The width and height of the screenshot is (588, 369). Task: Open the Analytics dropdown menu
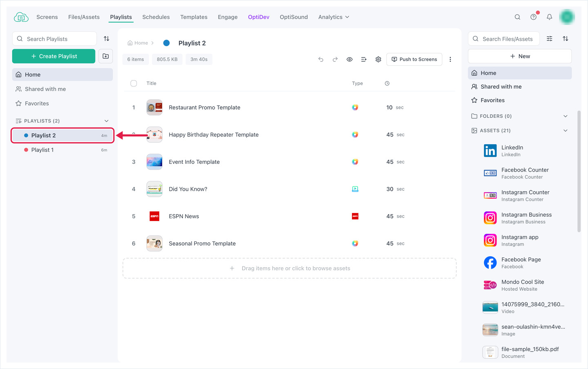click(334, 17)
